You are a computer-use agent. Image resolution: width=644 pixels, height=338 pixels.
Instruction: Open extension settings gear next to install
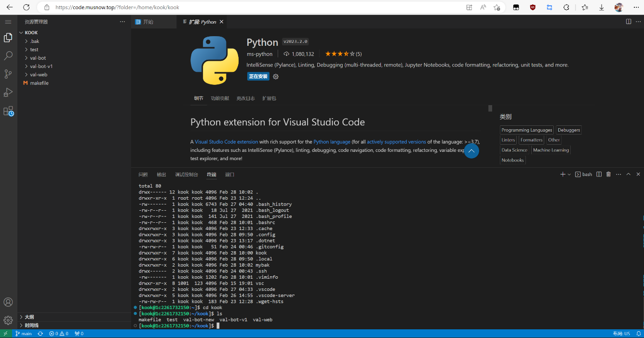pyautogui.click(x=276, y=77)
